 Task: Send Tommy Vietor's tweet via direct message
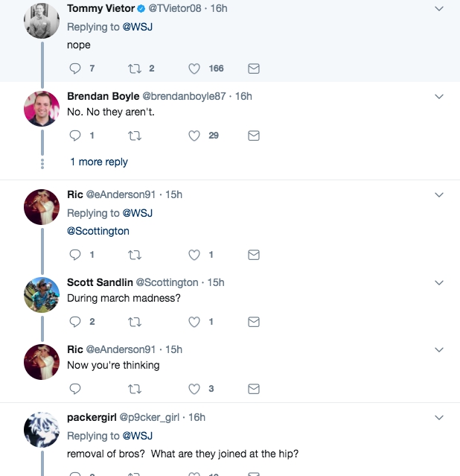(253, 69)
